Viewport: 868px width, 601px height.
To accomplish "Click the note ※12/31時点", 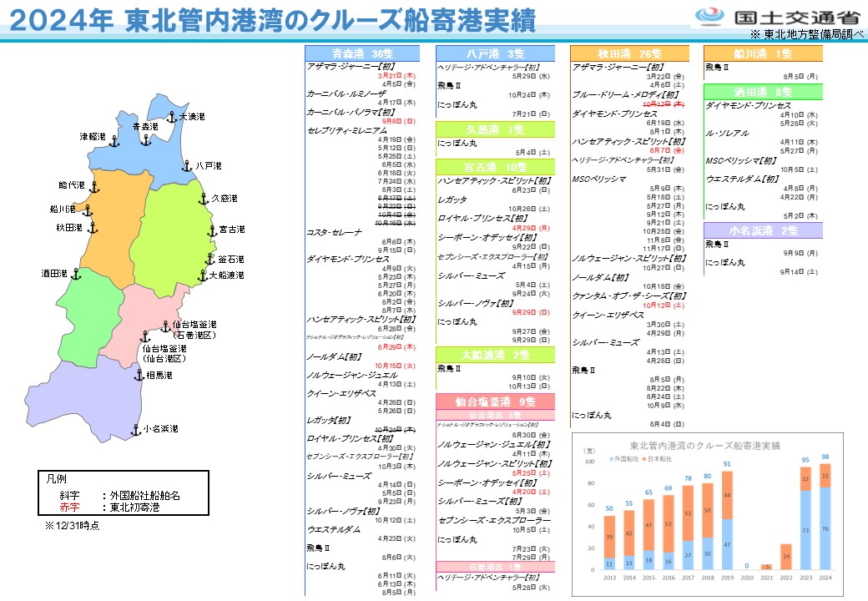I will tap(72, 526).
